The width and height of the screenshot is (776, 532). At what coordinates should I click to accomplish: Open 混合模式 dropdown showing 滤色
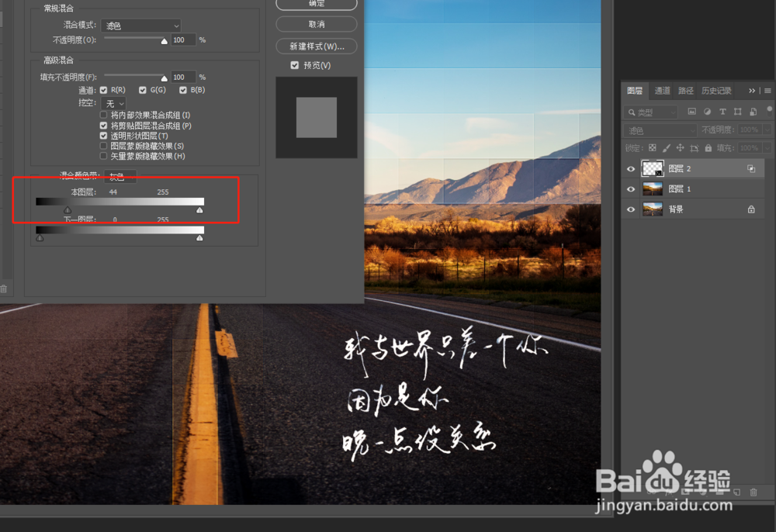141,26
